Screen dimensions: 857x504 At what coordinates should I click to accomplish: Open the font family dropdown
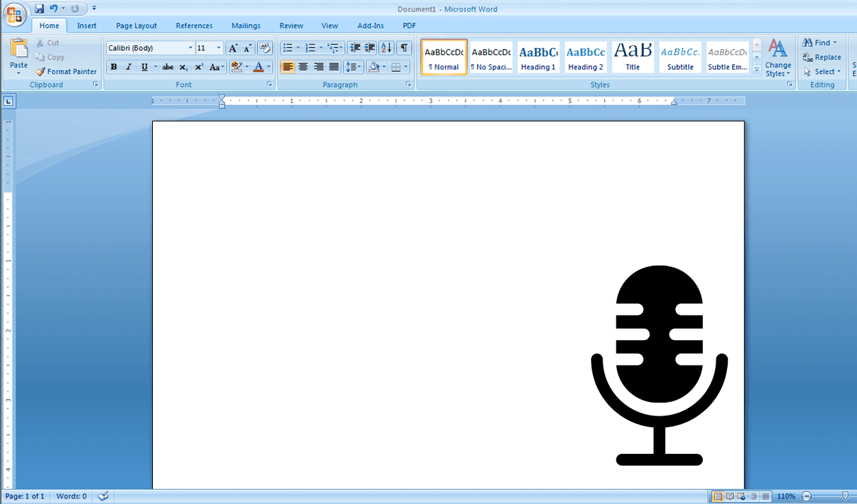pos(190,47)
